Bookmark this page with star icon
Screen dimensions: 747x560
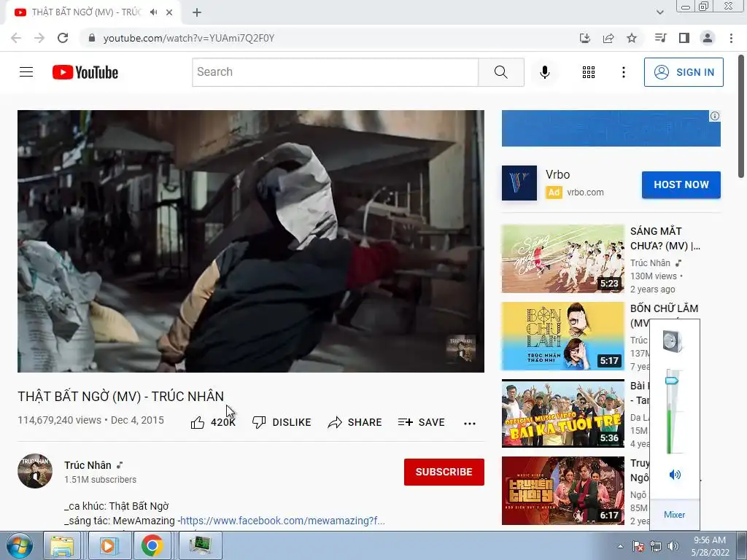click(x=632, y=38)
